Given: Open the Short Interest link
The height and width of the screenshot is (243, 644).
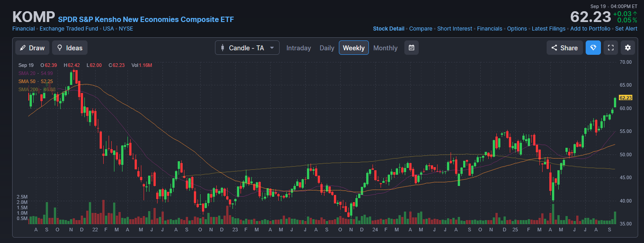Looking at the screenshot, I should click(455, 29).
